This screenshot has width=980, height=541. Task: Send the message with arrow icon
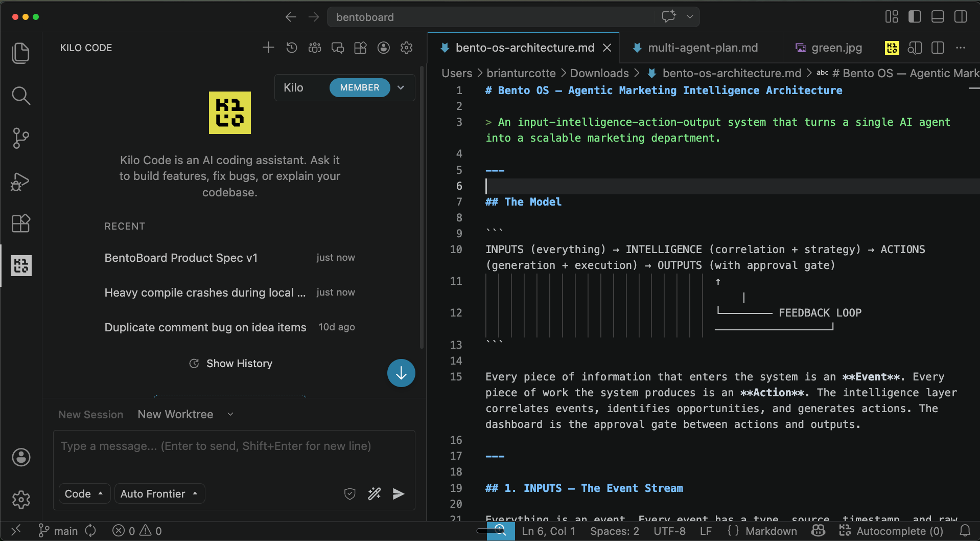tap(399, 493)
